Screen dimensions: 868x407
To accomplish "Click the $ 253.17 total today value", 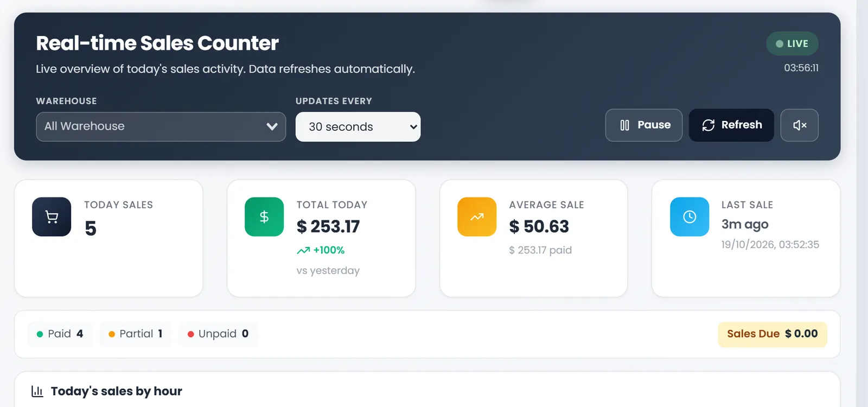I will pyautogui.click(x=328, y=226).
